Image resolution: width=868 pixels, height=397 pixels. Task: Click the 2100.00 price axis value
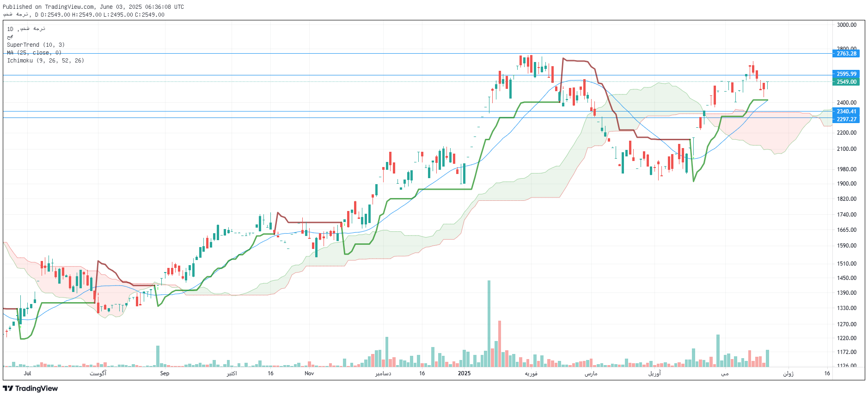pyautogui.click(x=847, y=149)
